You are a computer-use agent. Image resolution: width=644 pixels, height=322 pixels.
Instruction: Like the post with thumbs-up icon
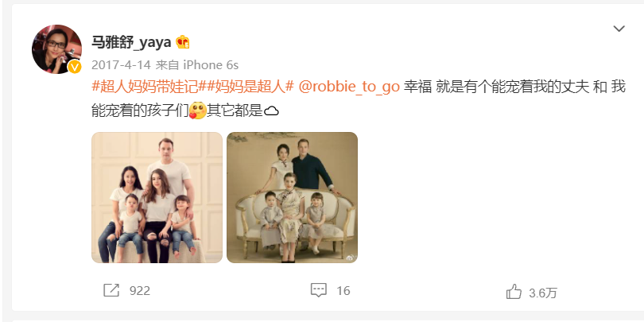coord(514,292)
